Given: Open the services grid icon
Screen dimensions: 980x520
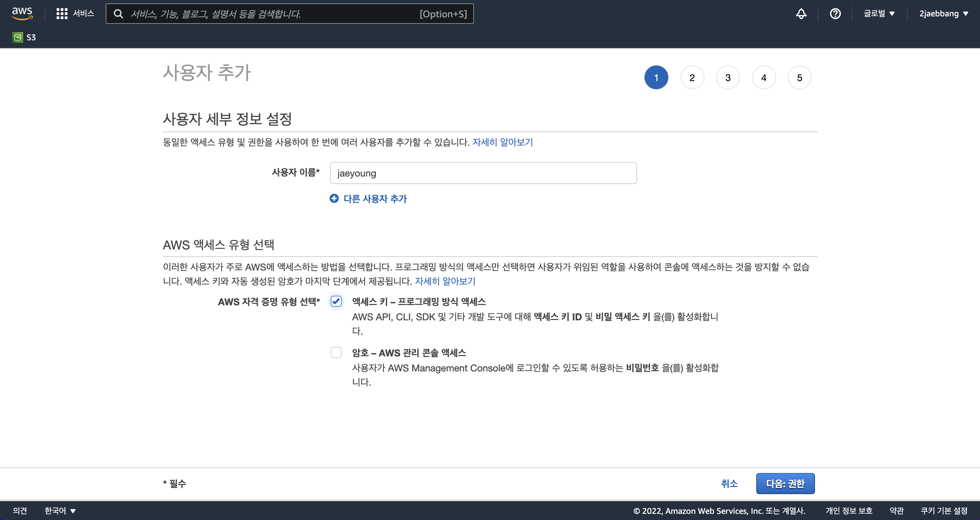Looking at the screenshot, I should pos(62,14).
